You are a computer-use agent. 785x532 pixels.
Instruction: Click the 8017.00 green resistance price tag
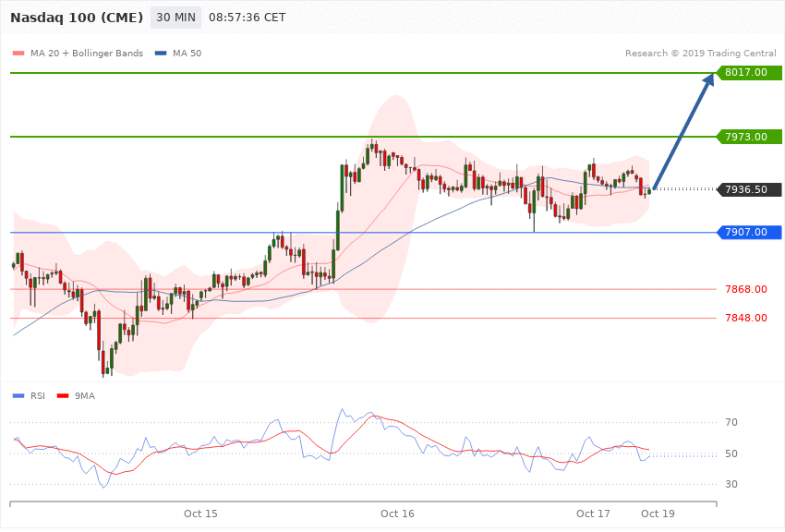[x=750, y=73]
